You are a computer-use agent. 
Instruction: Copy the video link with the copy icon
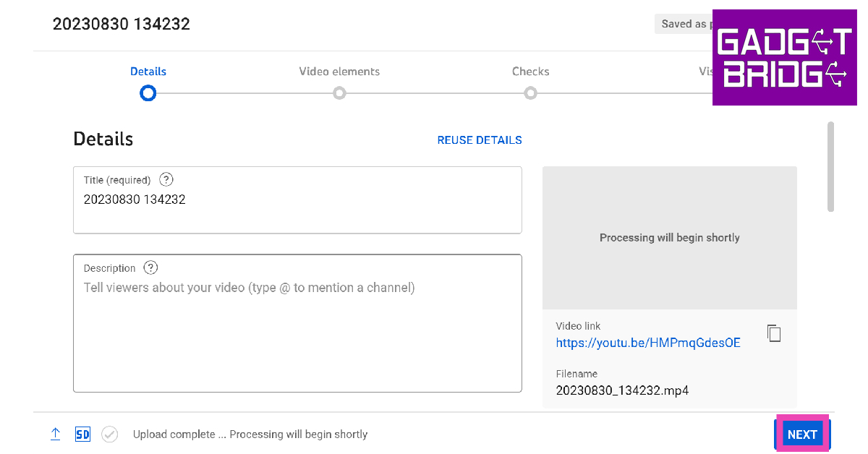pos(774,333)
